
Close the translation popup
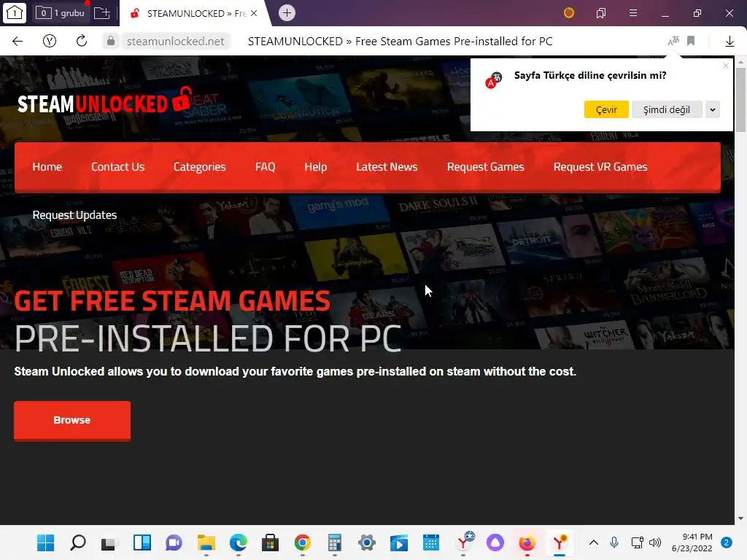[x=726, y=66]
